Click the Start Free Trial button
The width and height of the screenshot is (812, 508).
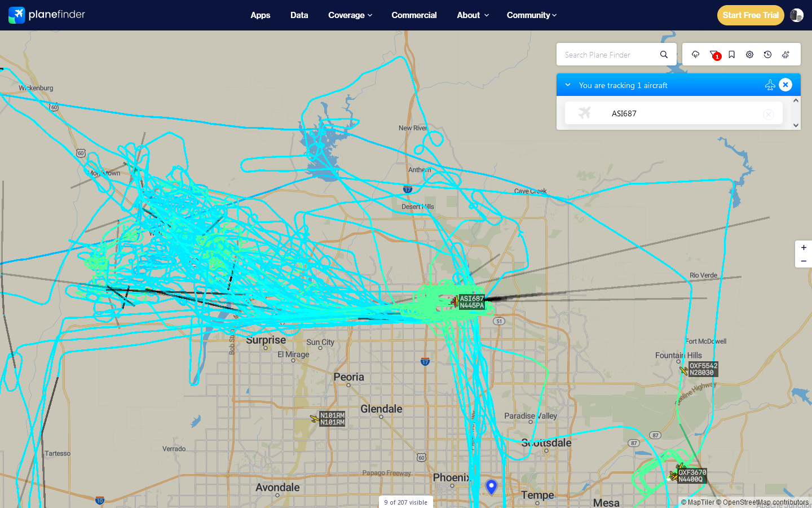[x=751, y=15]
